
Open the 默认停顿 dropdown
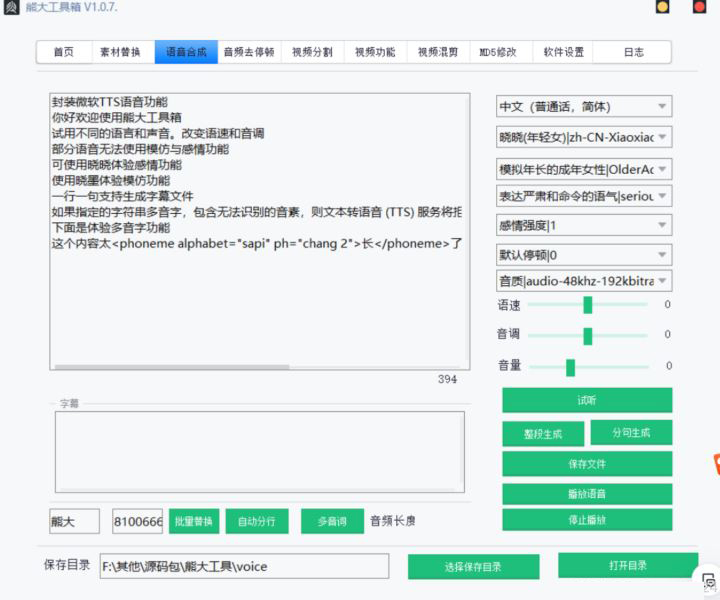[x=584, y=255]
